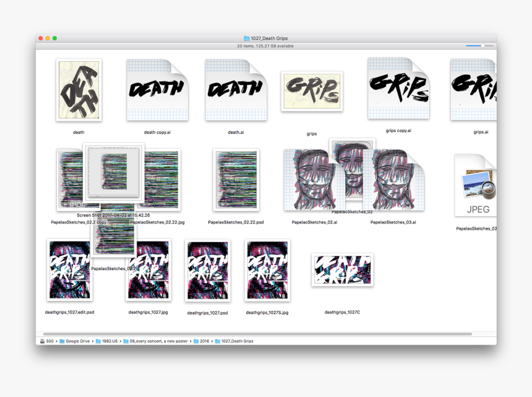Screen dimensions: 532x397
Task: Click the 'PapelaoSketches_02.22.psd' file name
Action: (x=236, y=222)
